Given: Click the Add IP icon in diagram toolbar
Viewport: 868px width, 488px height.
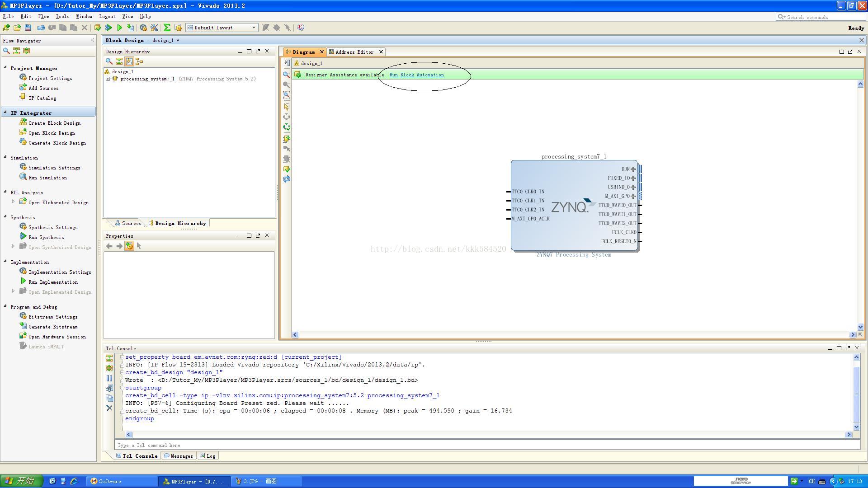Looking at the screenshot, I should (287, 139).
